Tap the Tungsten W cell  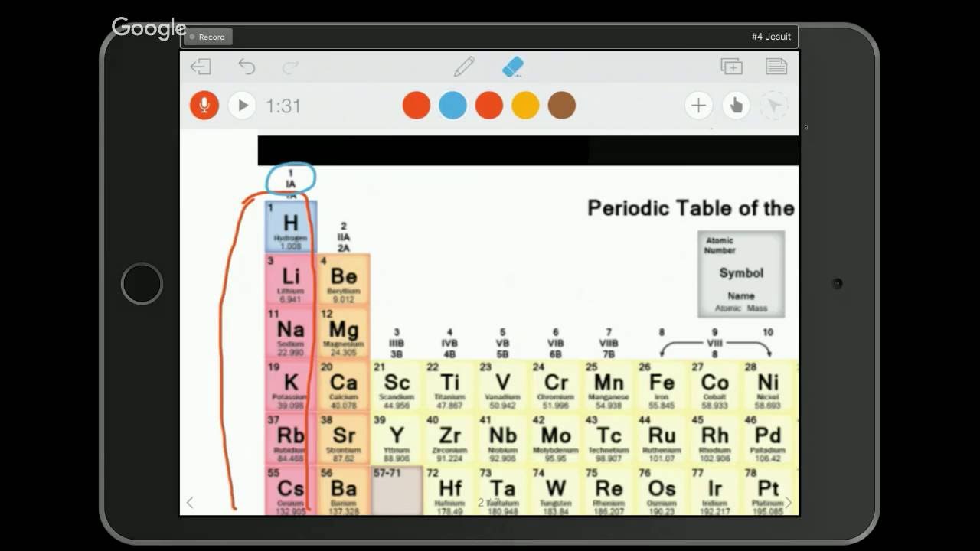pyautogui.click(x=556, y=491)
